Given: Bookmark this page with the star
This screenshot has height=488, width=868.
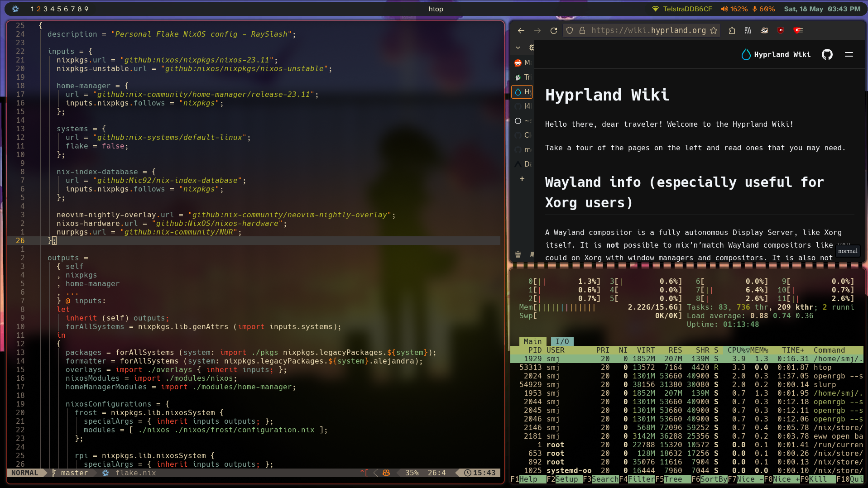Looking at the screenshot, I should pyautogui.click(x=714, y=30).
